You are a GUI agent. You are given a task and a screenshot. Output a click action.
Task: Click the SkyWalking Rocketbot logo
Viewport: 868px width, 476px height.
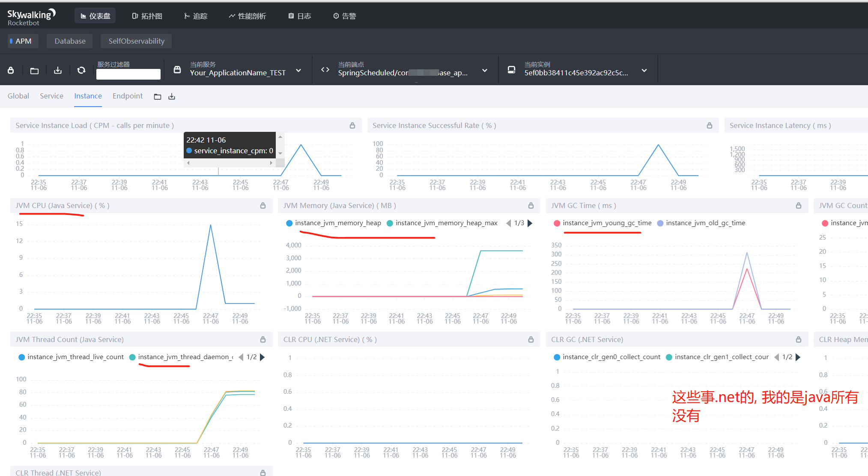coord(31,17)
